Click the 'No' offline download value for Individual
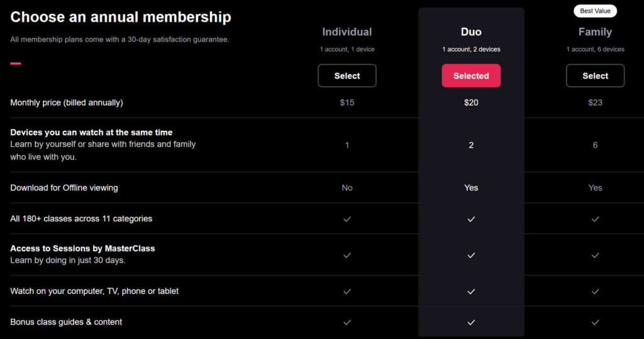This screenshot has height=339, width=644. point(347,188)
